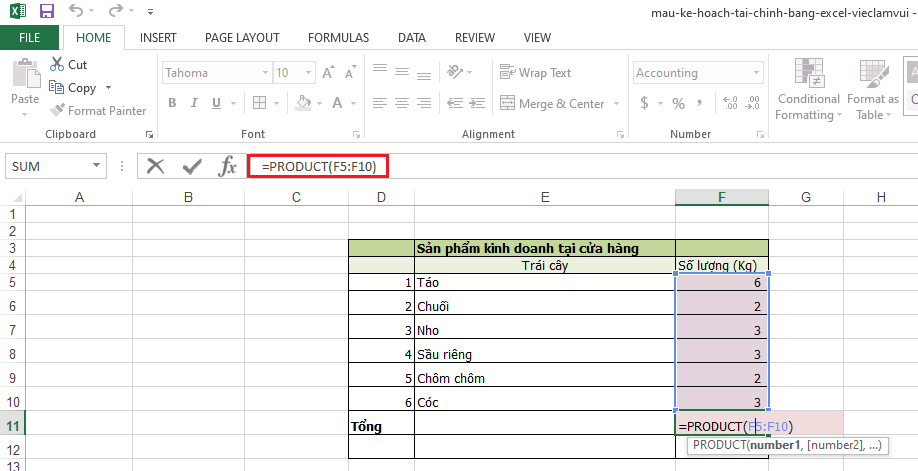This screenshot has width=918, height=471.
Task: Click the Paste clipboard icon
Action: 26,74
